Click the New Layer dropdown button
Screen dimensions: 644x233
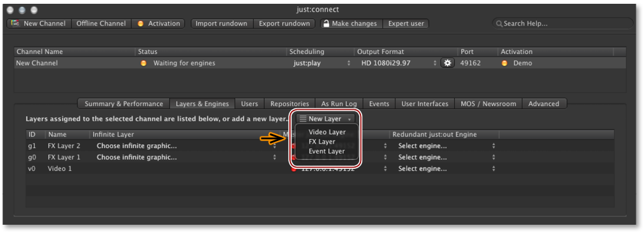pos(325,119)
